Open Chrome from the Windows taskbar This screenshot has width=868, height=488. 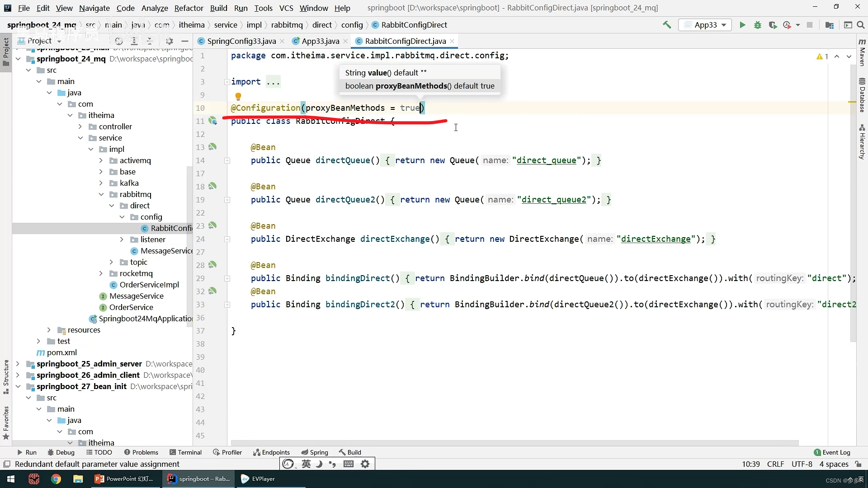point(56,479)
